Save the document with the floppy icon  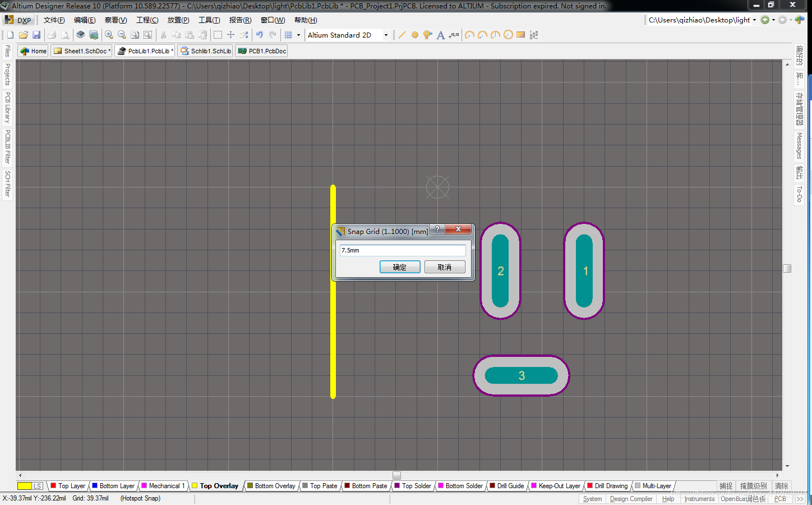coord(36,35)
